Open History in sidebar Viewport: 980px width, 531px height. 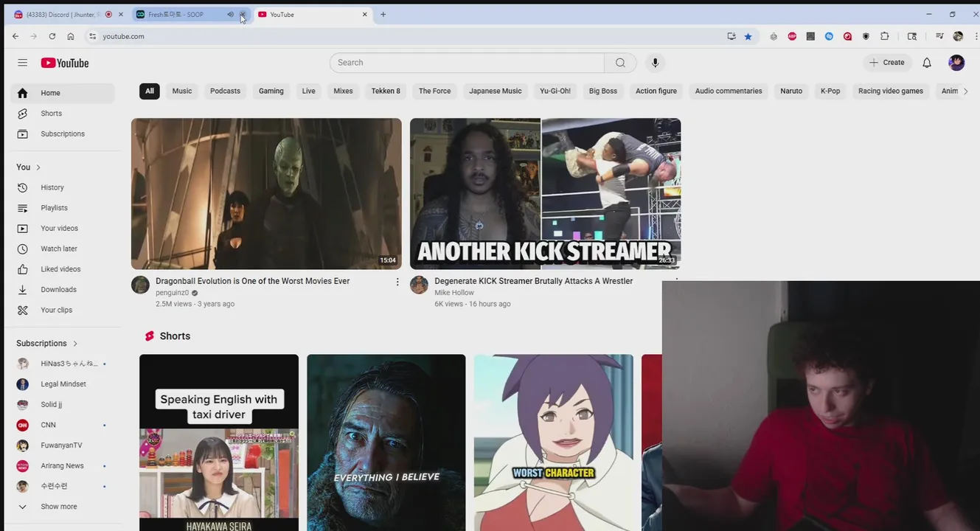[x=63, y=187]
